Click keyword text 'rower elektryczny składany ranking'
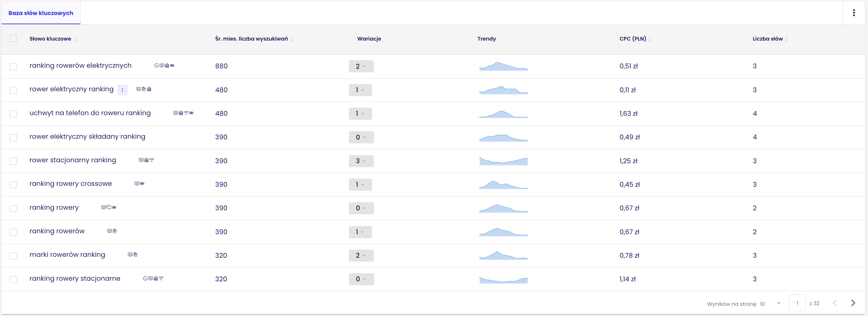The height and width of the screenshot is (316, 868). click(x=87, y=136)
